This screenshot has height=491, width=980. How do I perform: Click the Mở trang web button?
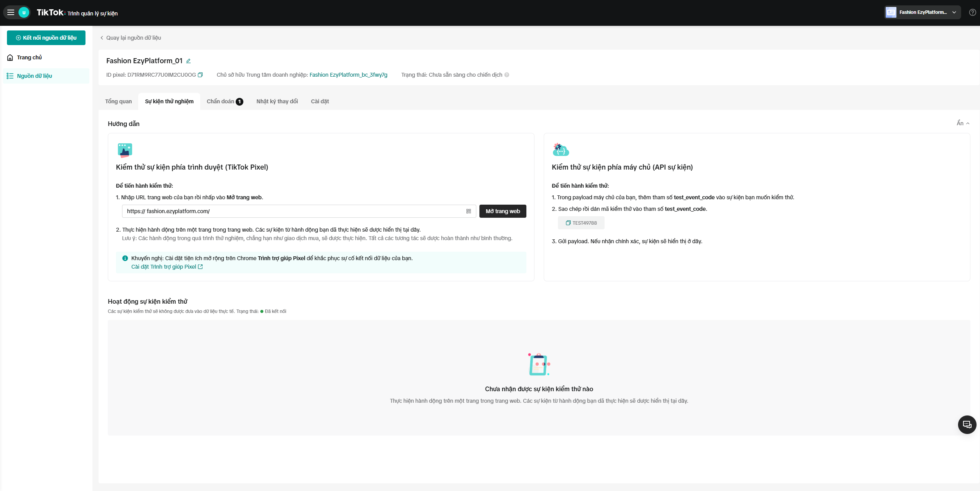(x=503, y=211)
